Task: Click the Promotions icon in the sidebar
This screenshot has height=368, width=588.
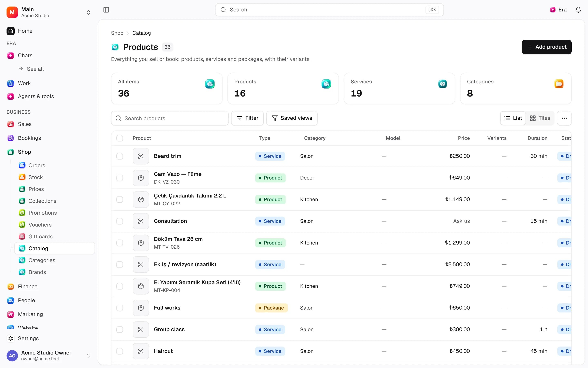Action: 22,213
